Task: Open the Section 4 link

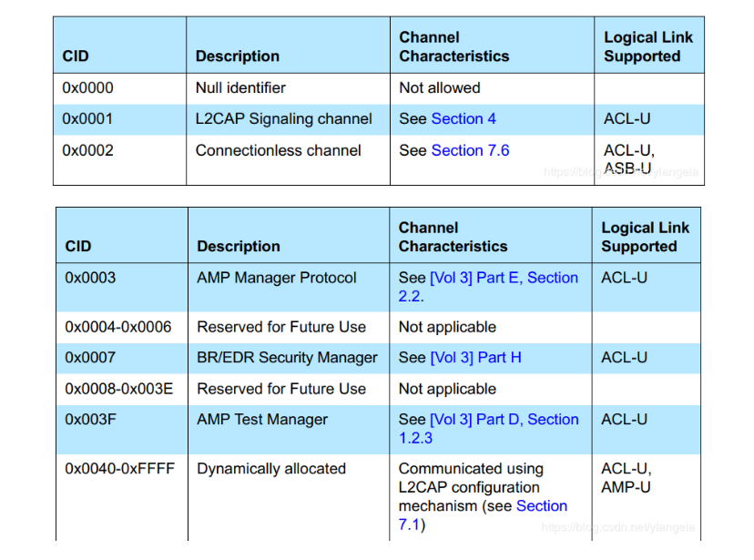Action: pyautogui.click(x=464, y=118)
